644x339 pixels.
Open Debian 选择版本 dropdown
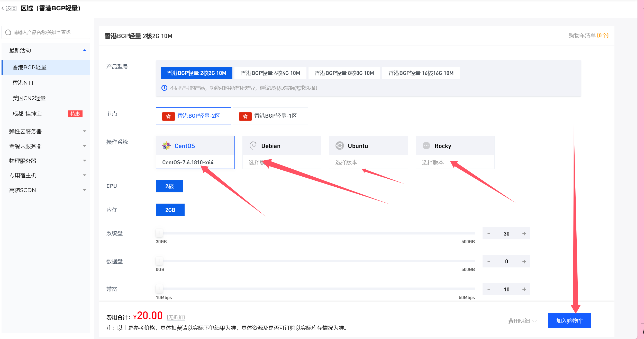click(282, 162)
